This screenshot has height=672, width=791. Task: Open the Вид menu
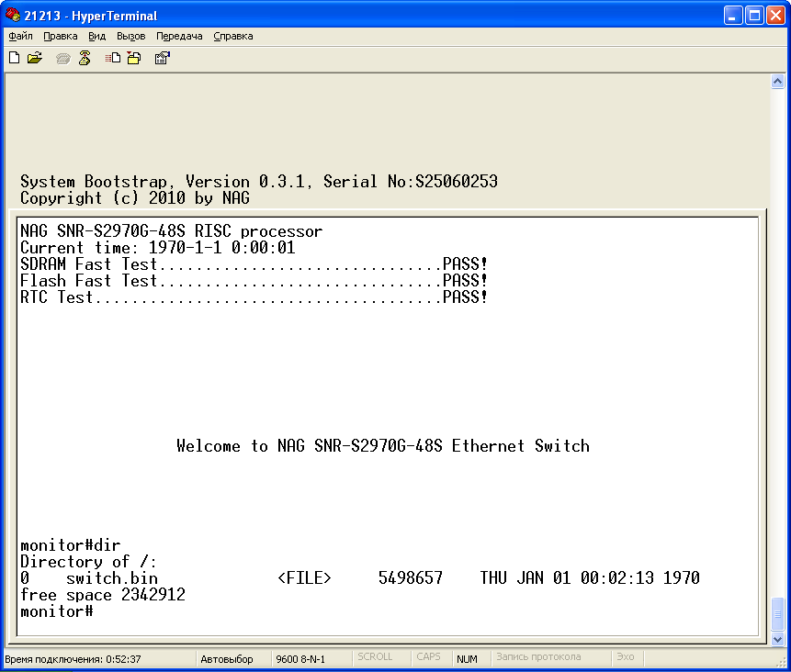(96, 37)
